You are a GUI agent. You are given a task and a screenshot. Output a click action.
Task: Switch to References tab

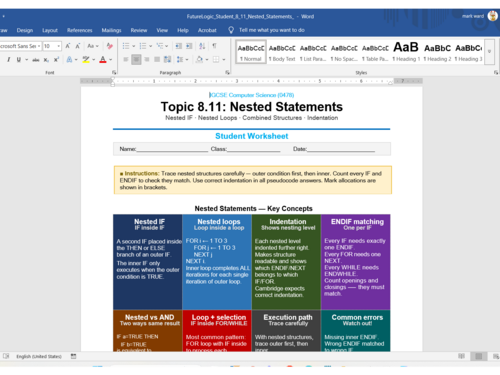[x=79, y=30]
